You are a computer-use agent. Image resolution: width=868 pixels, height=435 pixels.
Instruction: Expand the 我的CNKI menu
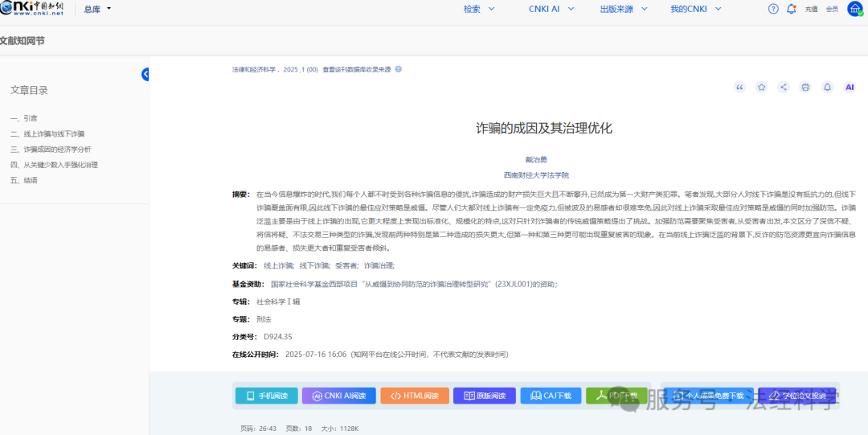(696, 9)
